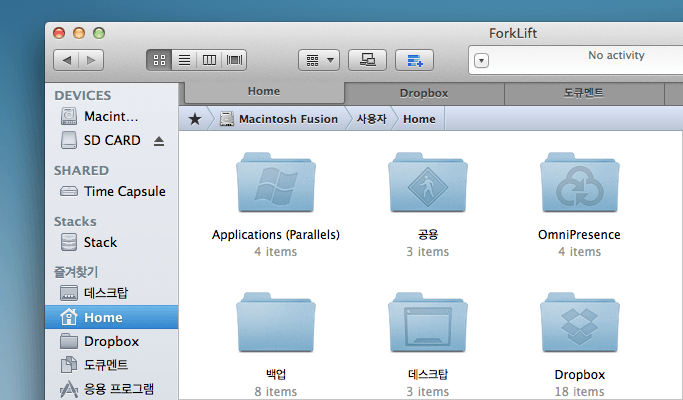
Task: Click the OmniPresence folder name
Action: click(x=579, y=234)
